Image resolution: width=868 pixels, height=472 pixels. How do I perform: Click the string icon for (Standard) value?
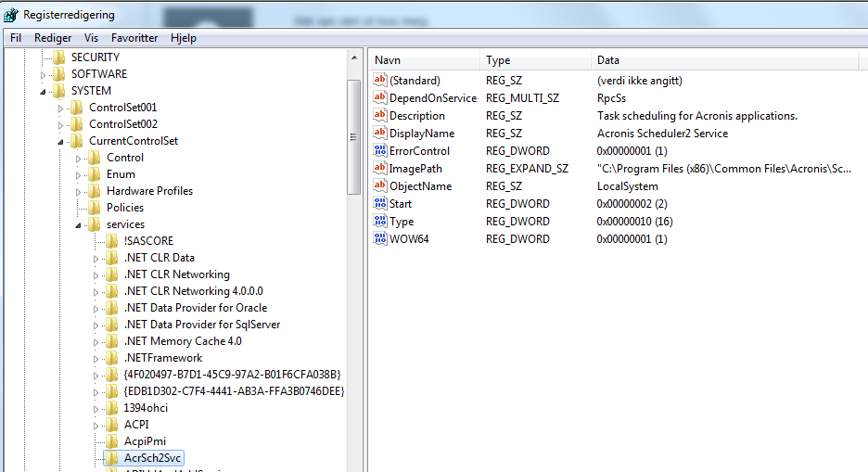[x=380, y=80]
